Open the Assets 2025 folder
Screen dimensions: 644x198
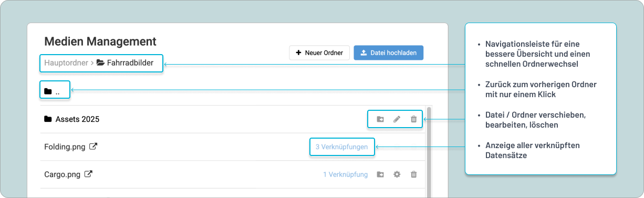pyautogui.click(x=72, y=119)
